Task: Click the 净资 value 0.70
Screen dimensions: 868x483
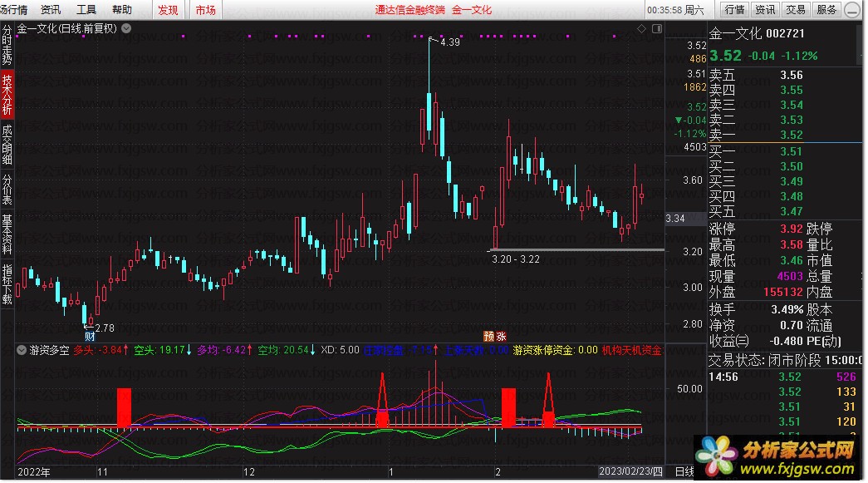Action: [x=792, y=325]
